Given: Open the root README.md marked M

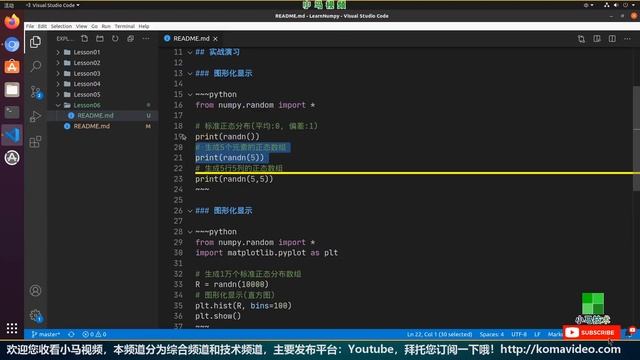Looking at the screenshot, I should [x=91, y=126].
